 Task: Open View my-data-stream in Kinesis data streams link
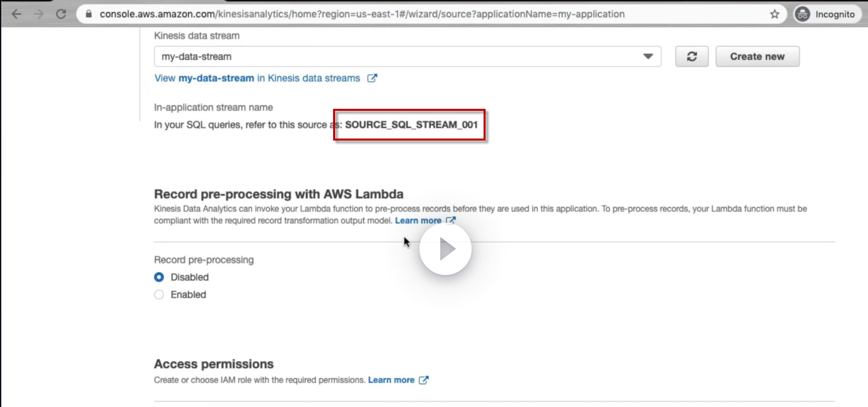pos(257,78)
